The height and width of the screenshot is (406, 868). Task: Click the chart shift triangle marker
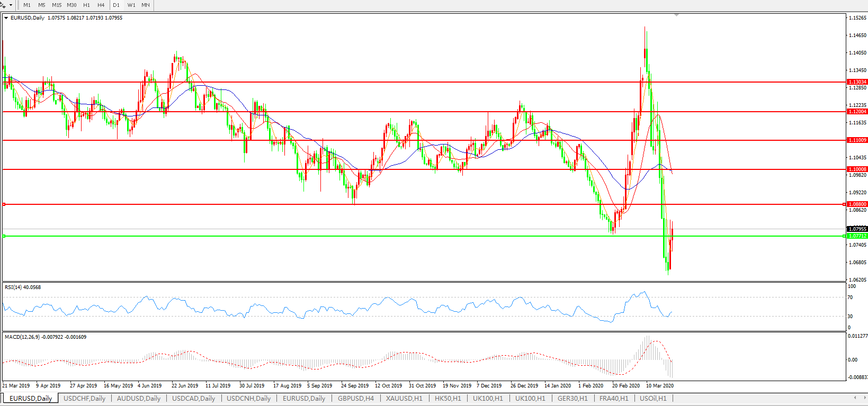[x=676, y=15]
